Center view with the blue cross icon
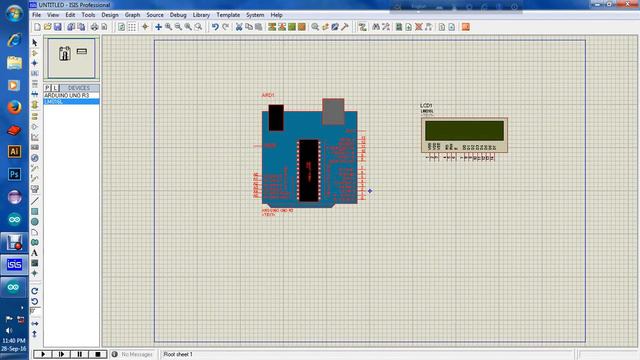 [x=158, y=27]
